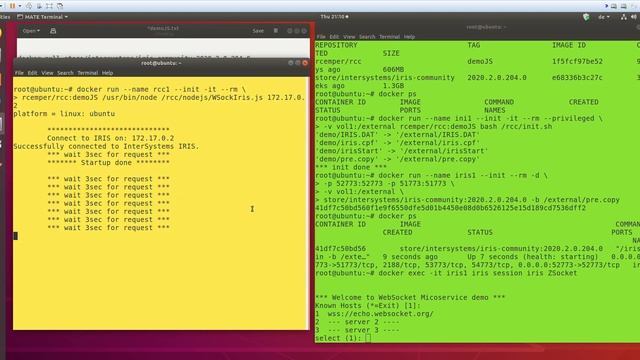Click the REPOSITORY column header in green terminal
The height and width of the screenshot is (360, 640).
coord(336,45)
